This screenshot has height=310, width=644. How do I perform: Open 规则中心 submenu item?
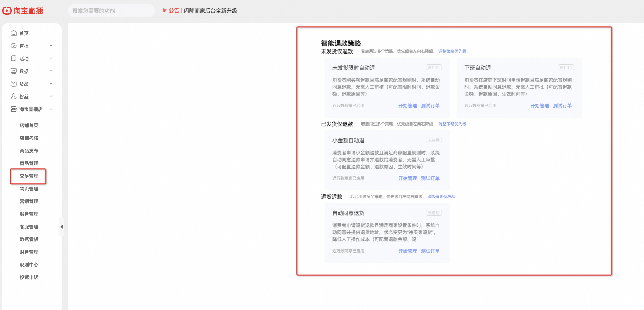coord(29,265)
